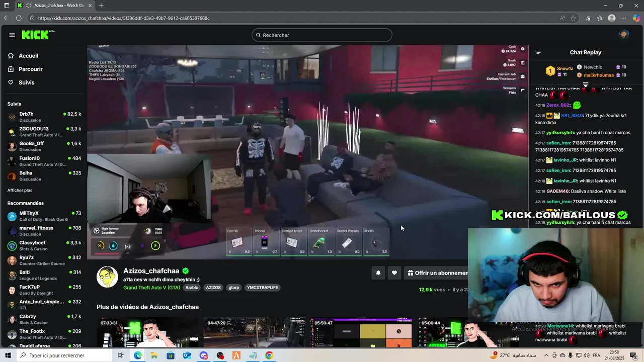Click Snow1z in gift leaderboard

(x=565, y=68)
